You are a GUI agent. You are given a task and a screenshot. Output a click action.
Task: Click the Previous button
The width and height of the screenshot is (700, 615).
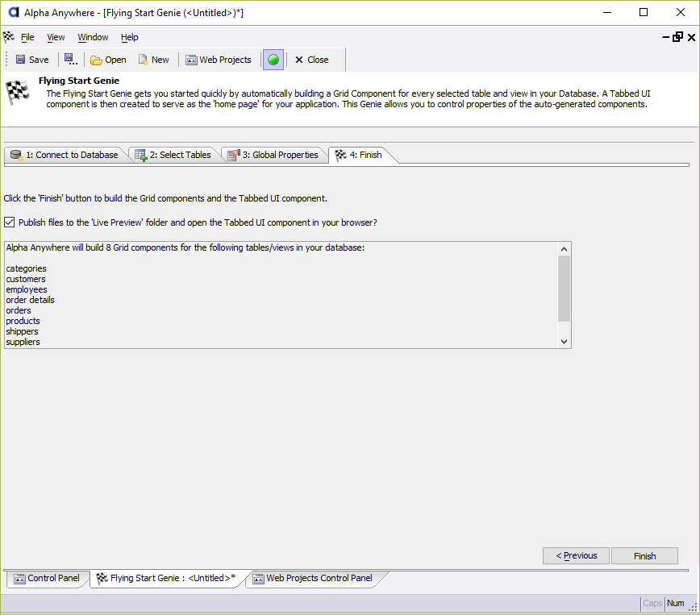[576, 555]
